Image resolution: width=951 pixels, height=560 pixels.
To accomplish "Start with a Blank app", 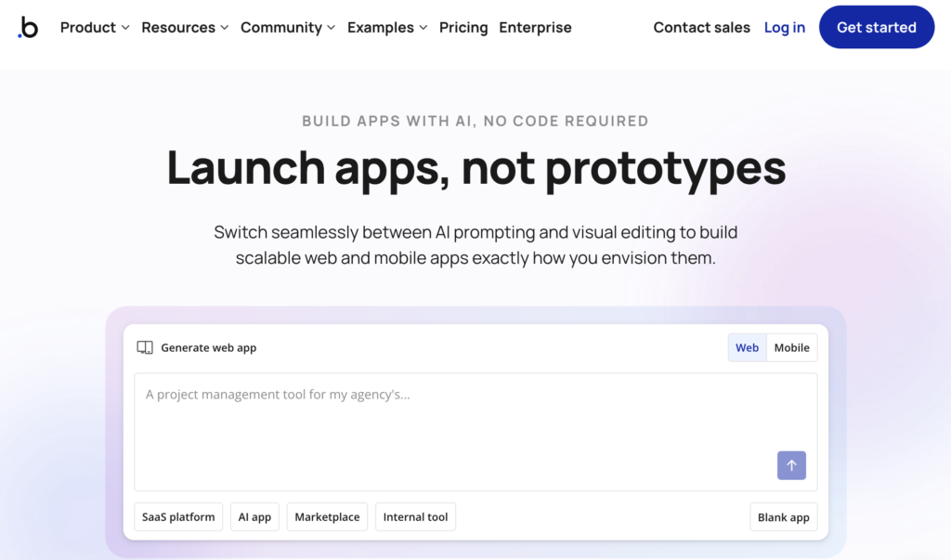I will [x=783, y=517].
